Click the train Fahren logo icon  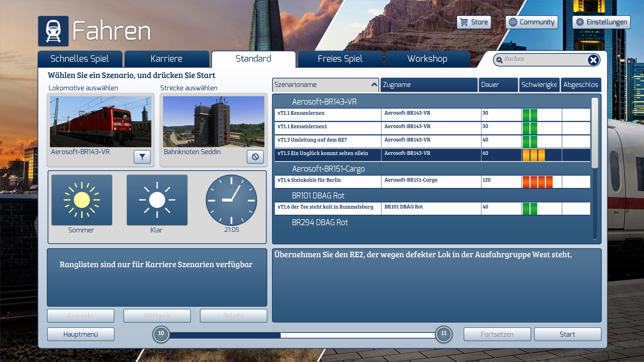click(x=53, y=31)
